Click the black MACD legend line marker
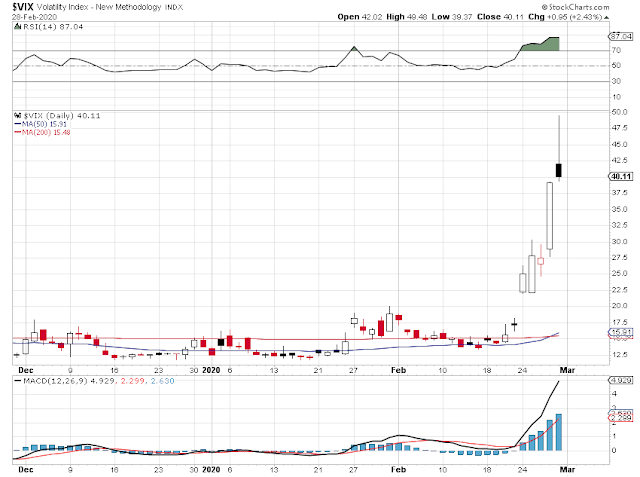Screen dimensions: 640x477 (18, 381)
